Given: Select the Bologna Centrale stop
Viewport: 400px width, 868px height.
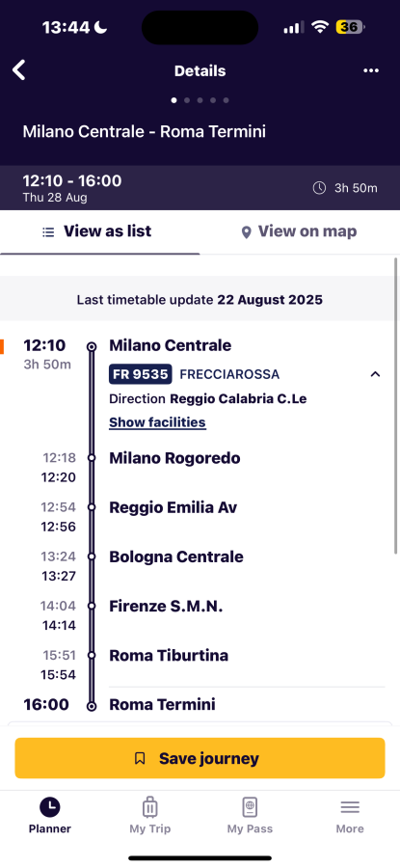Looking at the screenshot, I should tap(176, 556).
